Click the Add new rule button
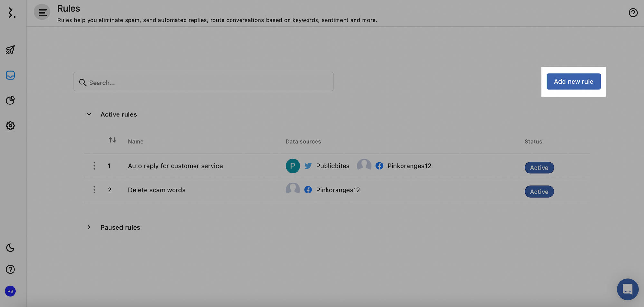Screen dimensions: 644x307 pyautogui.click(x=573, y=81)
